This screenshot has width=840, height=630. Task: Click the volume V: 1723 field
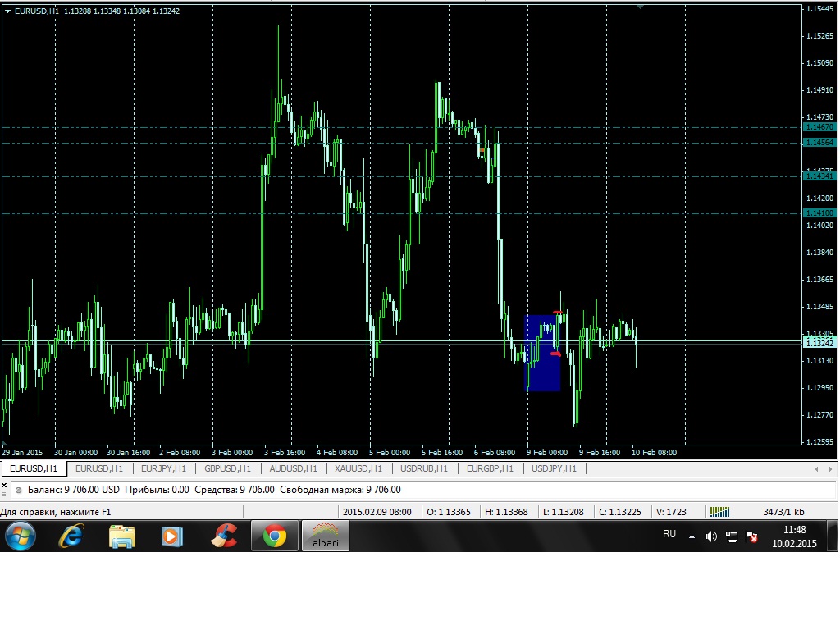coord(671,512)
